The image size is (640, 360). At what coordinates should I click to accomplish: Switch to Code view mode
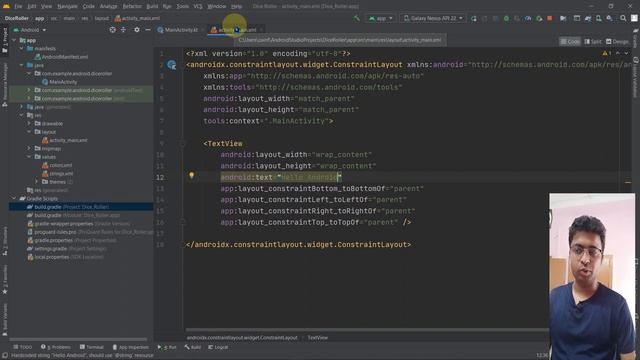click(x=570, y=41)
